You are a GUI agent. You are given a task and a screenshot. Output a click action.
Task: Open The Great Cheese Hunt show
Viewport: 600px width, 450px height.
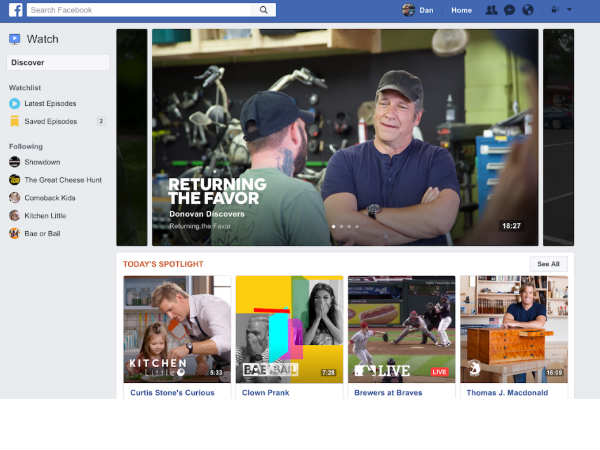[x=62, y=179]
